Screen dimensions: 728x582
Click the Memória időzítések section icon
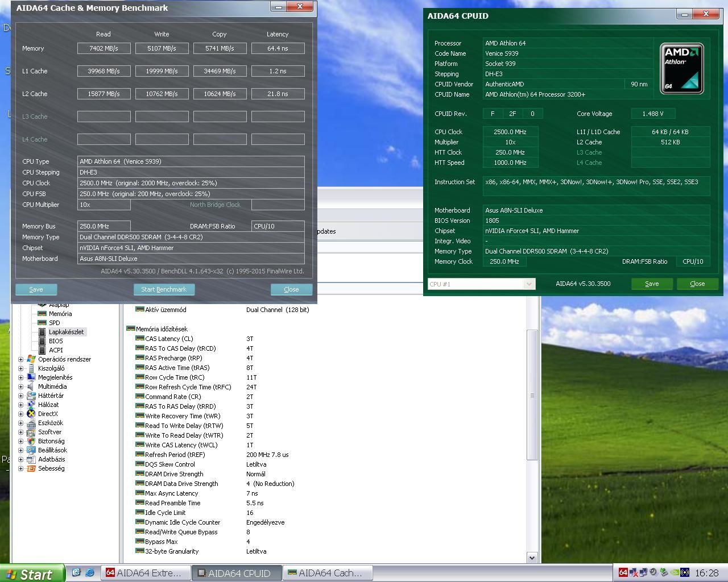[130, 329]
